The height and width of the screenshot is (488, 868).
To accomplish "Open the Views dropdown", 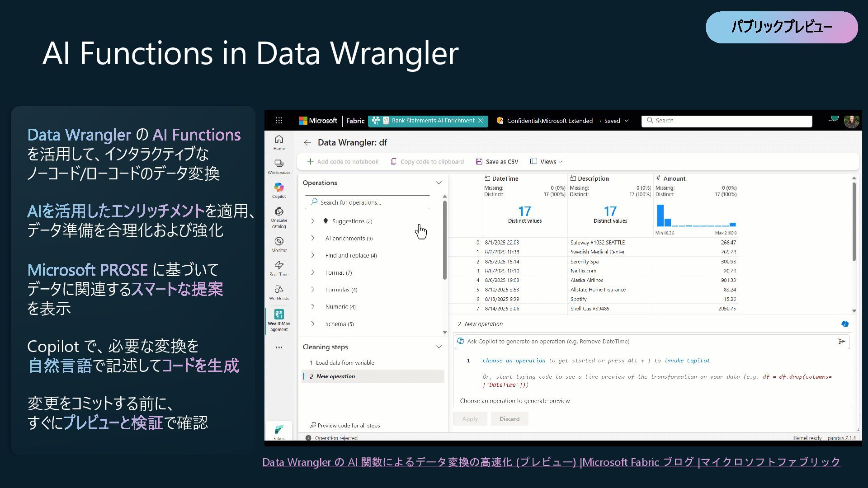I will 546,162.
